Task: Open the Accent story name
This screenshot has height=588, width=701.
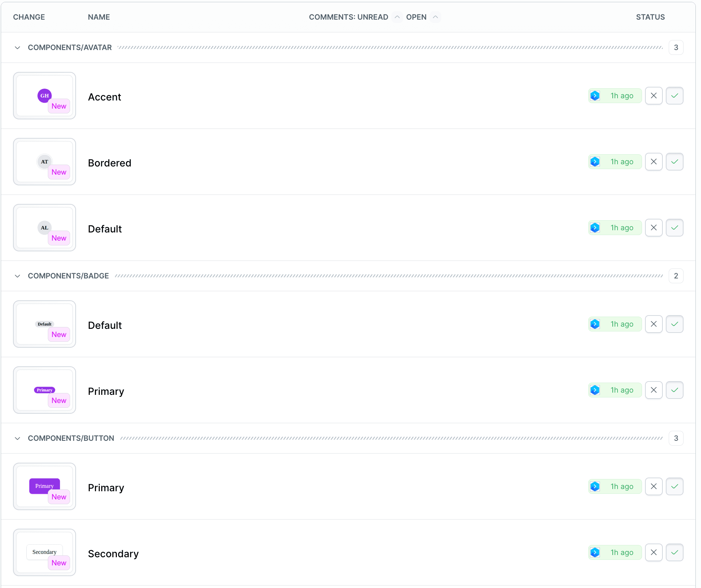Action: coord(105,97)
